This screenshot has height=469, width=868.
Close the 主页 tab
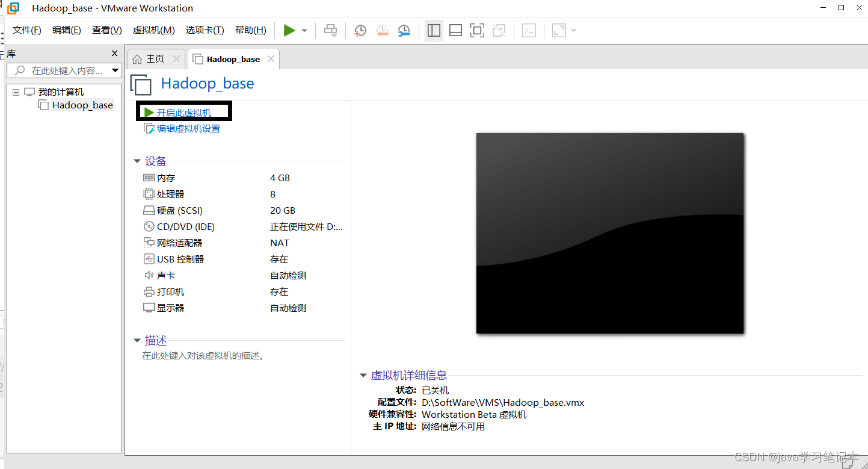point(176,58)
